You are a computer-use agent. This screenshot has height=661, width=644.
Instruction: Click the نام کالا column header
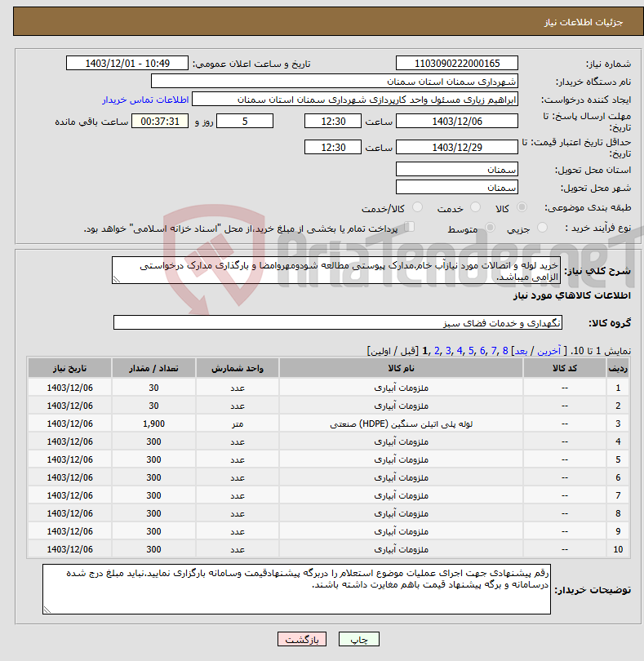[x=401, y=368]
